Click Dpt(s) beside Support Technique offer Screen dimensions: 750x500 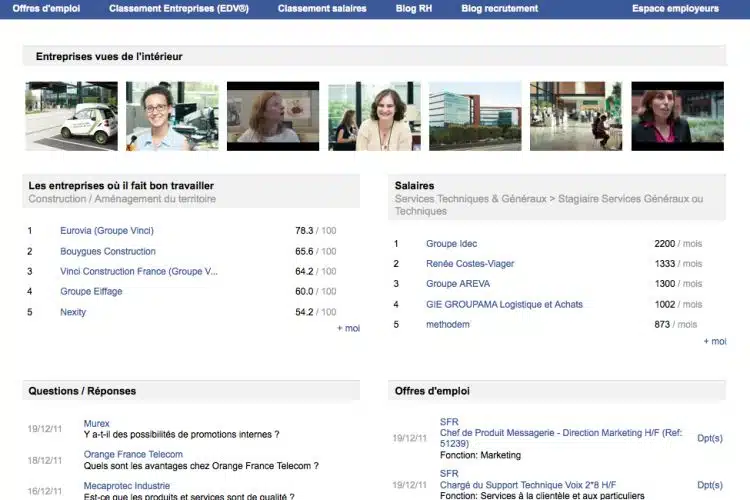[x=709, y=485]
